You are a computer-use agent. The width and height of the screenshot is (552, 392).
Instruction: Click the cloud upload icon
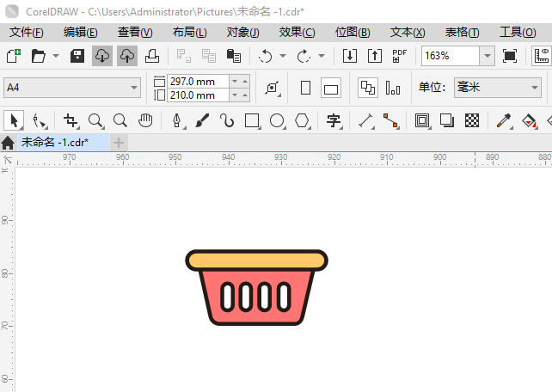(x=127, y=56)
